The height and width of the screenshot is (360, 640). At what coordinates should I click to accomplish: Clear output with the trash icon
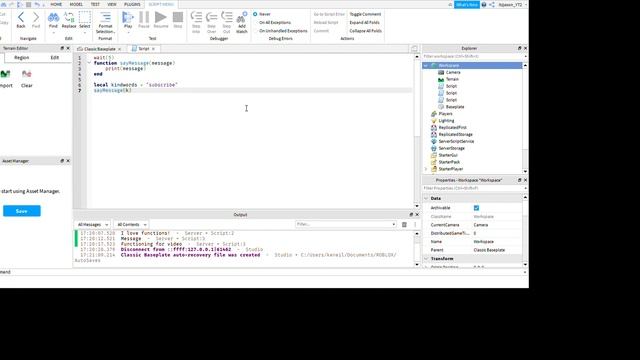[x=404, y=224]
